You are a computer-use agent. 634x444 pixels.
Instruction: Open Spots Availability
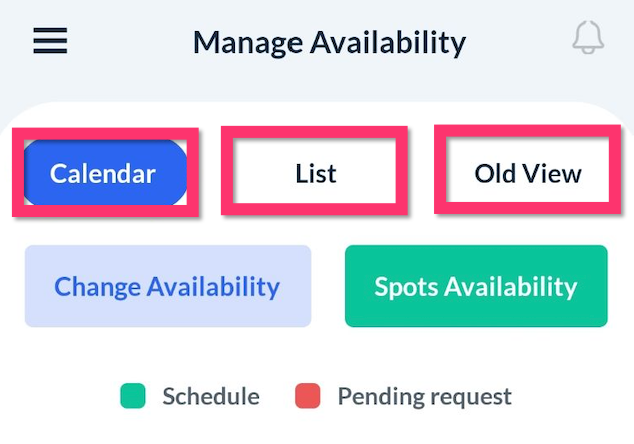476,287
